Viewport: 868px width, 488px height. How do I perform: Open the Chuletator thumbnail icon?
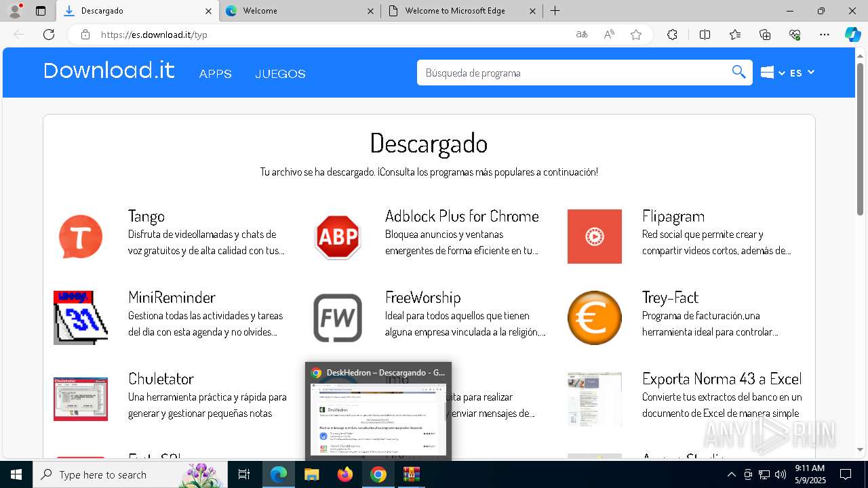coord(81,399)
